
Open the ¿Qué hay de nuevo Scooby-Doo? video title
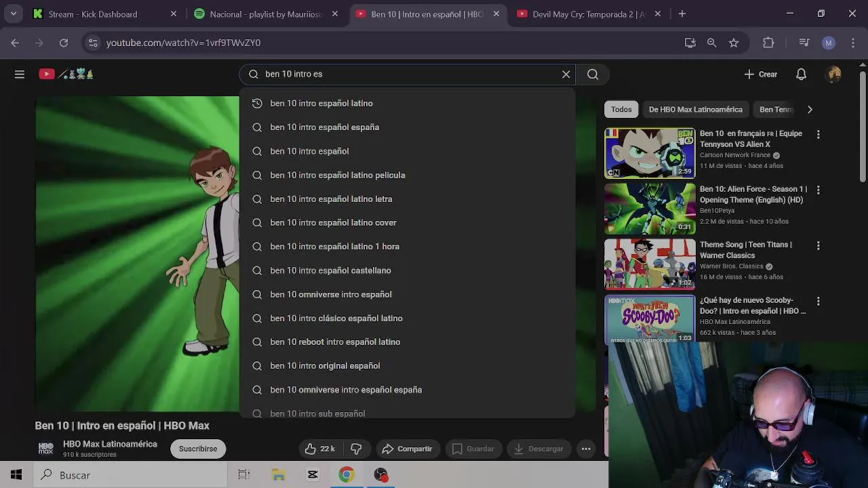coord(753,306)
